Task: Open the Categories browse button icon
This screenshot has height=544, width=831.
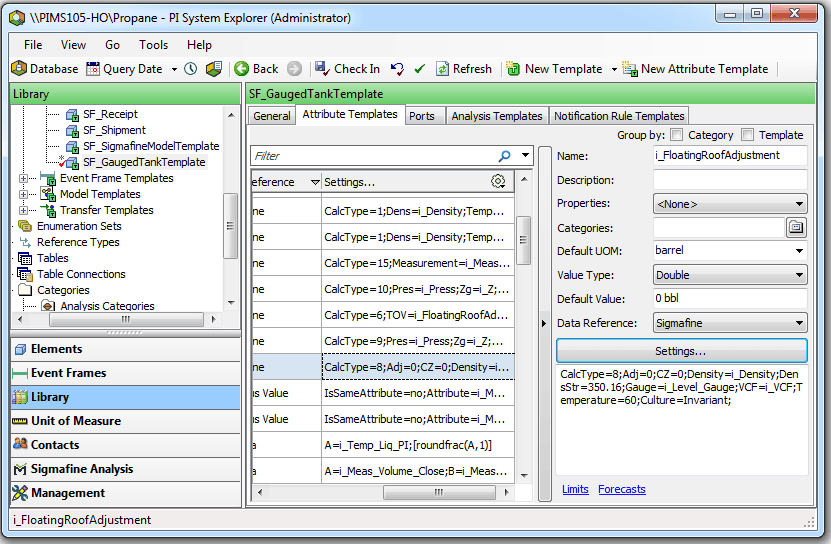Action: [795, 227]
